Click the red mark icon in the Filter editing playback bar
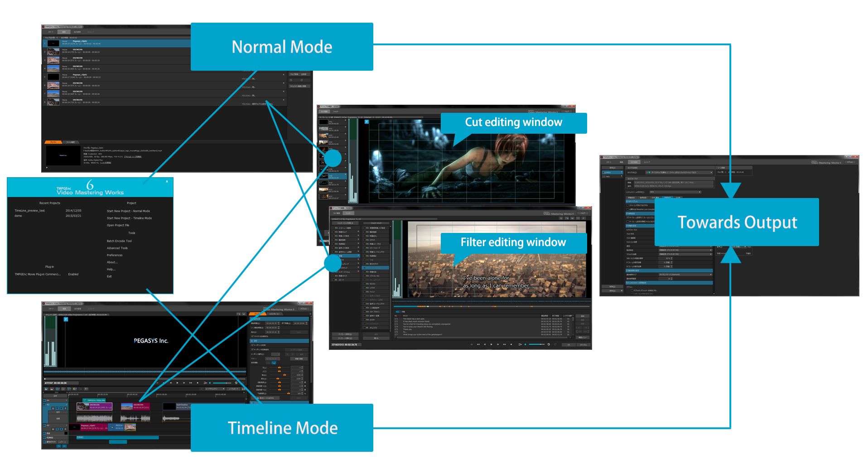 472,344
